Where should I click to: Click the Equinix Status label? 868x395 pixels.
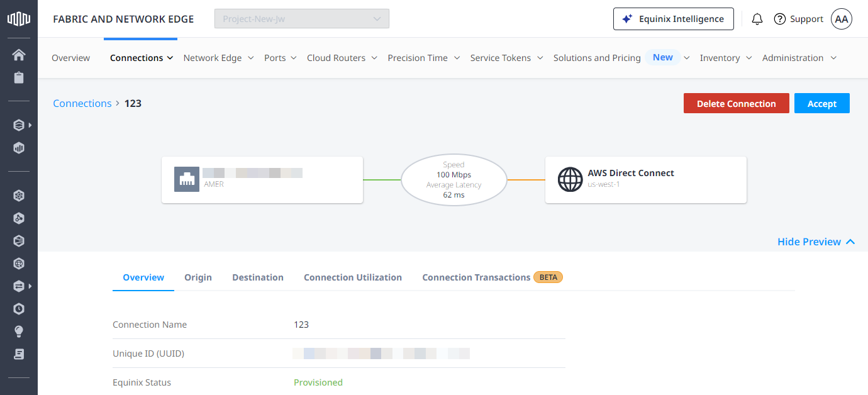142,382
